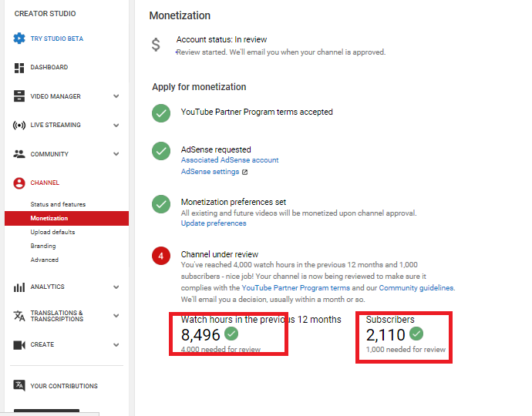The image size is (532, 416).
Task: Open Community section
Action: tap(49, 154)
